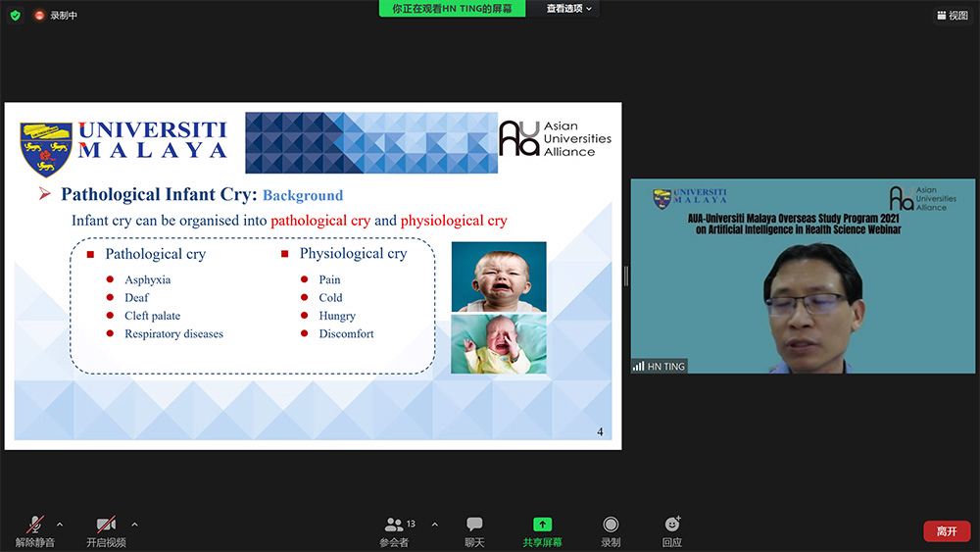Click the lower crying baby photo
The width and height of the screenshot is (980, 552).
pos(499,344)
